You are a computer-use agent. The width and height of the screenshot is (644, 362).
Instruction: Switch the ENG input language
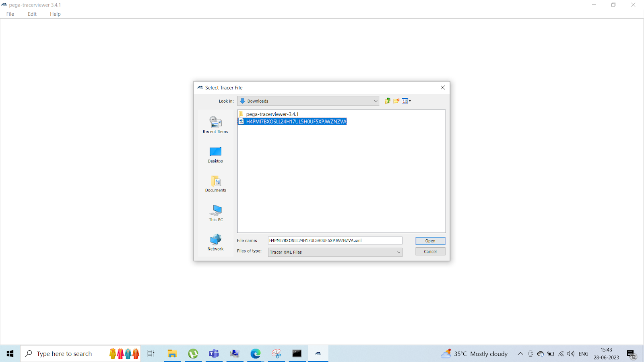tap(584, 354)
